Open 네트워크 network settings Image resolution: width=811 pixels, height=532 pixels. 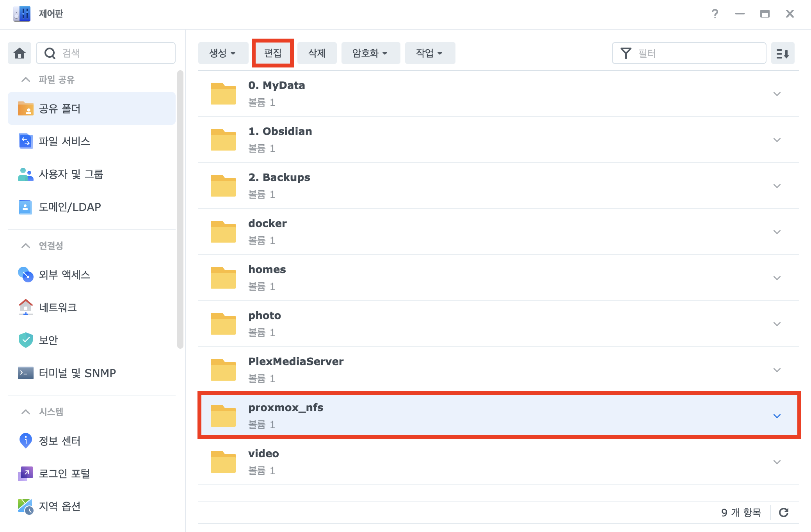58,307
